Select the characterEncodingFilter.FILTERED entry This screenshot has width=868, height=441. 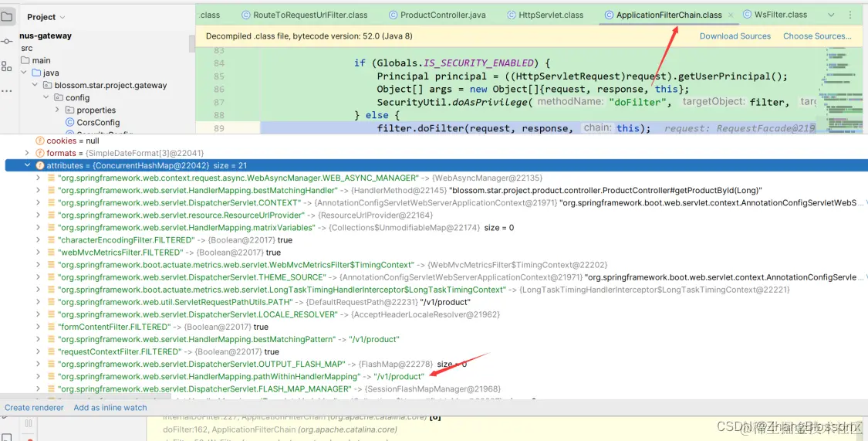pos(175,240)
